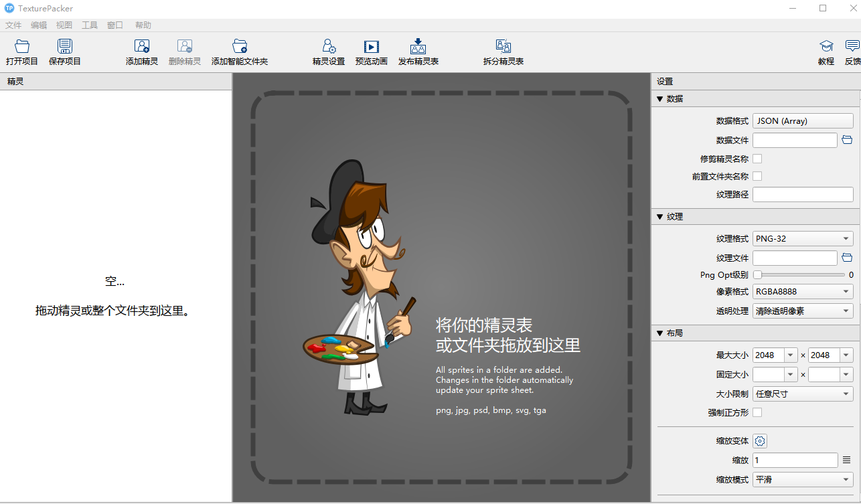Adjust the Png Opt level (Png Opt级别) slider
Image resolution: width=861 pixels, height=504 pixels.
point(799,274)
